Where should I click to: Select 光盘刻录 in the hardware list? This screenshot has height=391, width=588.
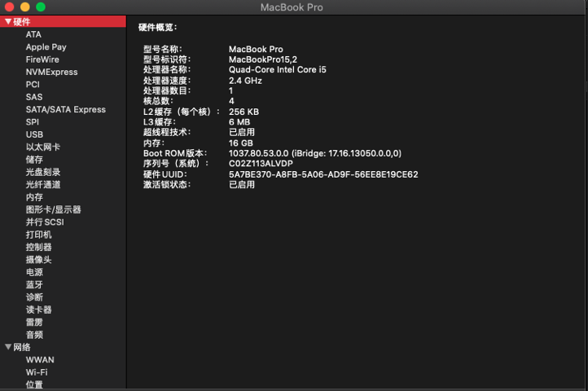pyautogui.click(x=43, y=172)
